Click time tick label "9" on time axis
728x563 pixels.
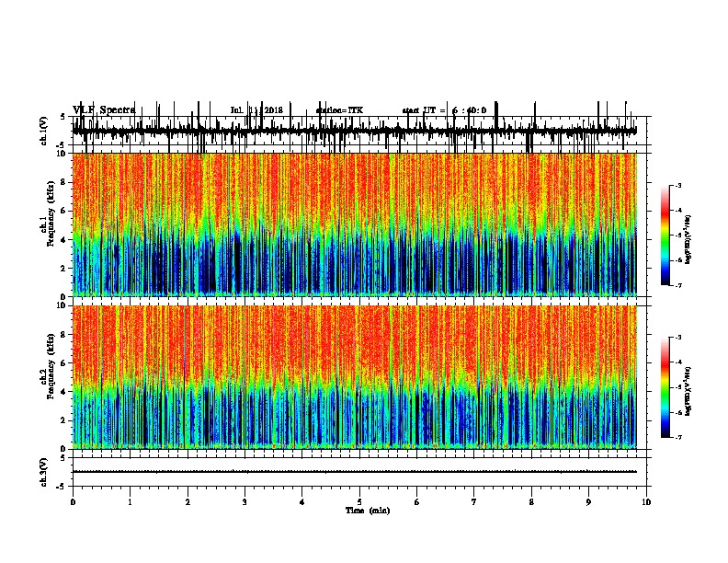[x=588, y=501]
